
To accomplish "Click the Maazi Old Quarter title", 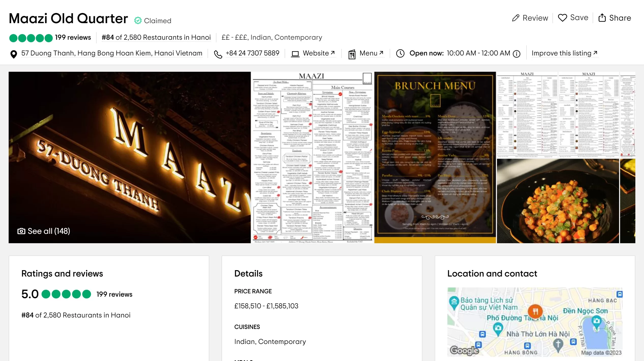I will click(68, 19).
